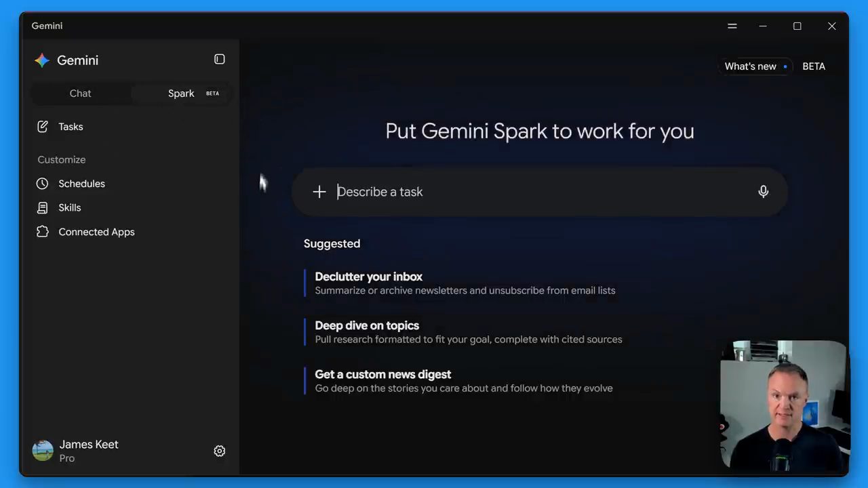Screen dimensions: 868x488
Task: Click the webcam video thumbnail
Action: coord(784,405)
